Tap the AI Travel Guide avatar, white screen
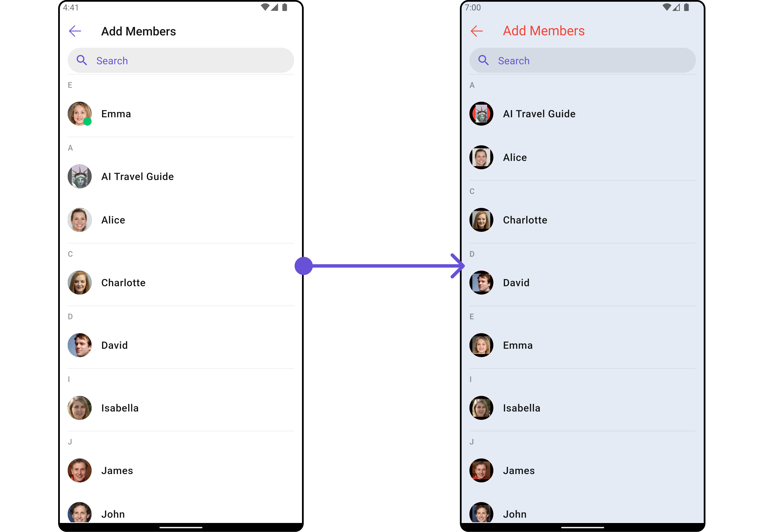Viewport: 767px width, 532px height. tap(80, 176)
